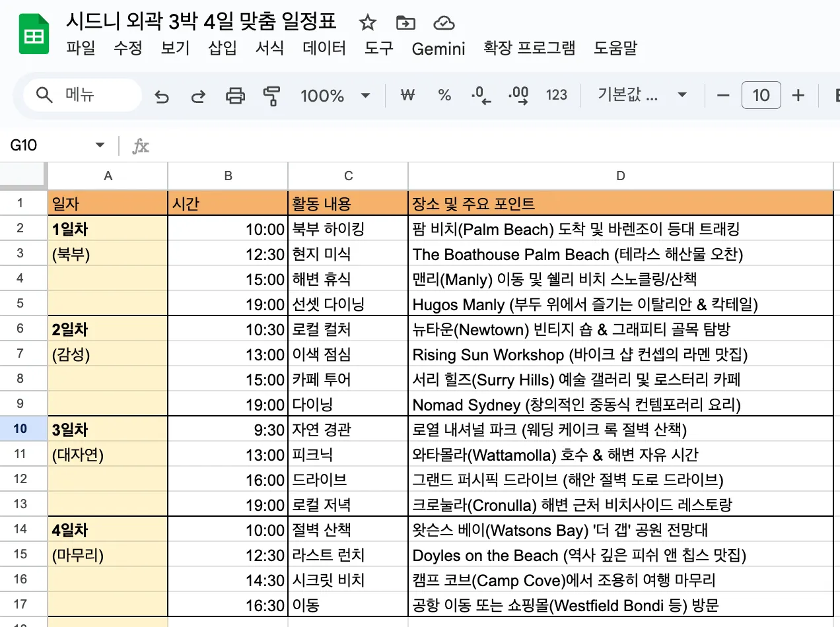Open the 확장 프로그램 menu

pyautogui.click(x=529, y=48)
